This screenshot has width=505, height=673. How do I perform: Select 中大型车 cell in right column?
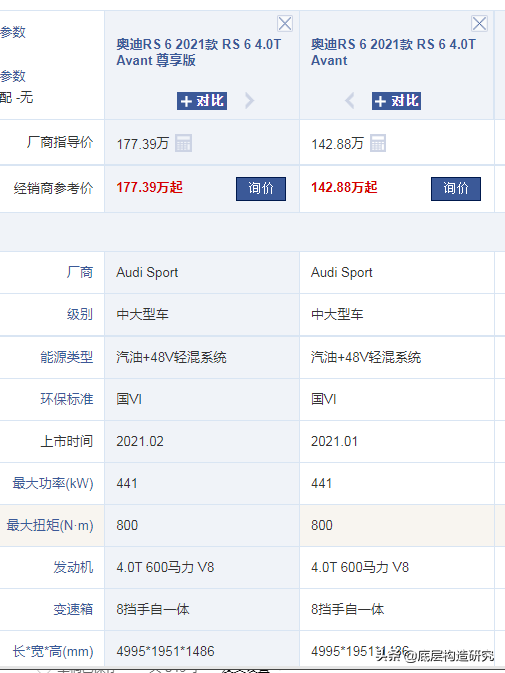(x=337, y=314)
